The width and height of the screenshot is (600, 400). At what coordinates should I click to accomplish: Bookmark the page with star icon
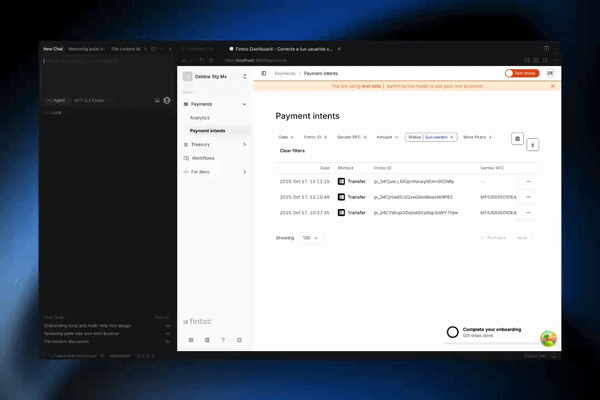point(211,60)
